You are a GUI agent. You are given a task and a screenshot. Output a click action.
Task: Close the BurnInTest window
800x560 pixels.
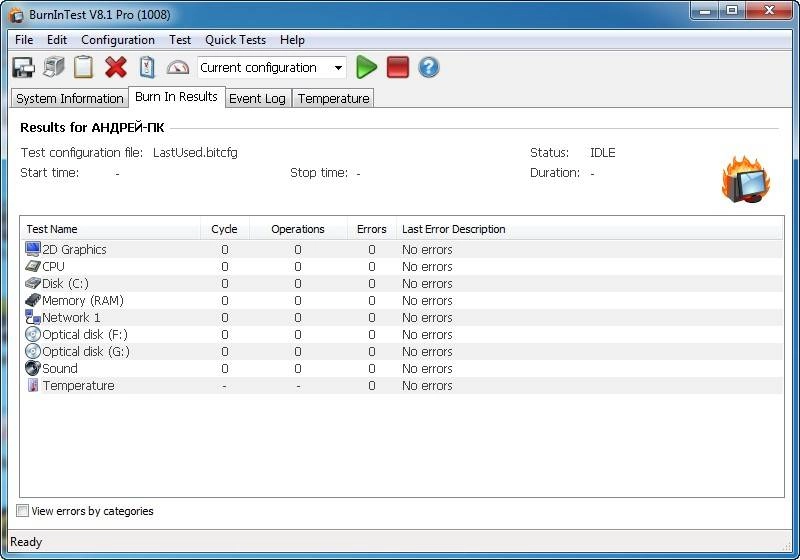pos(769,10)
